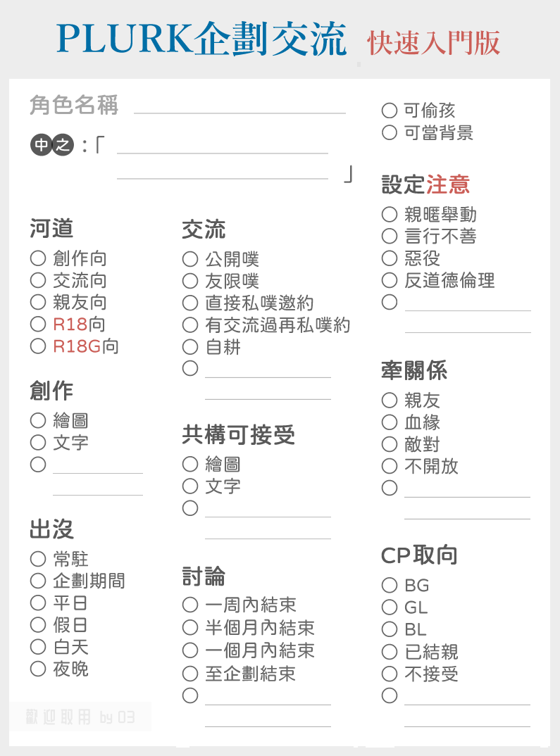Viewport: 560px width, 756px height.
Task: Mark the R18G向 circle
Action: (38, 346)
